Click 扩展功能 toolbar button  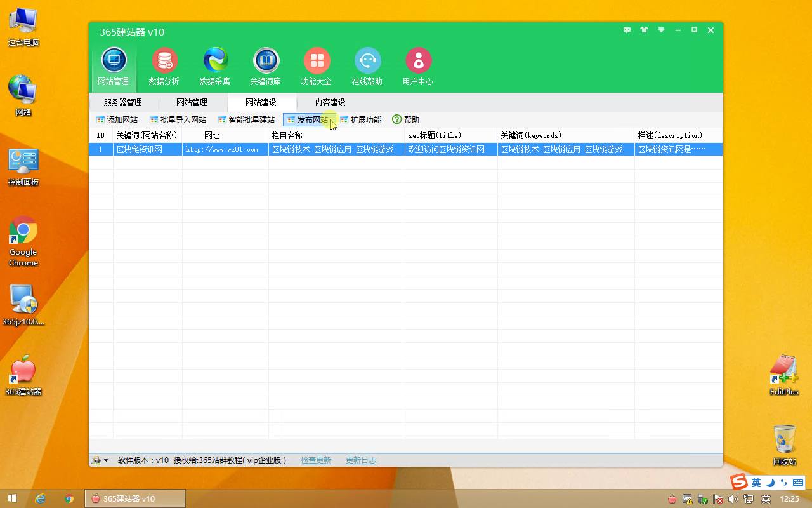coord(361,119)
